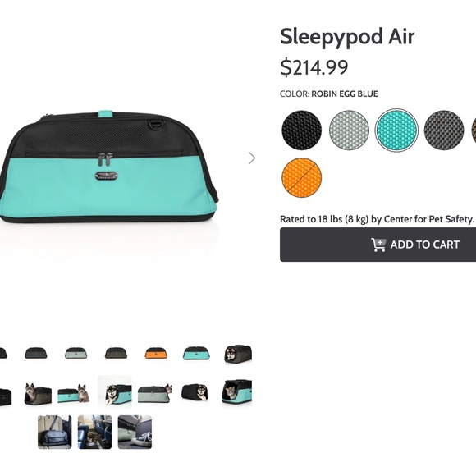View the teal carrier thumbnail in the first row
The height and width of the screenshot is (476, 476).
point(196,354)
